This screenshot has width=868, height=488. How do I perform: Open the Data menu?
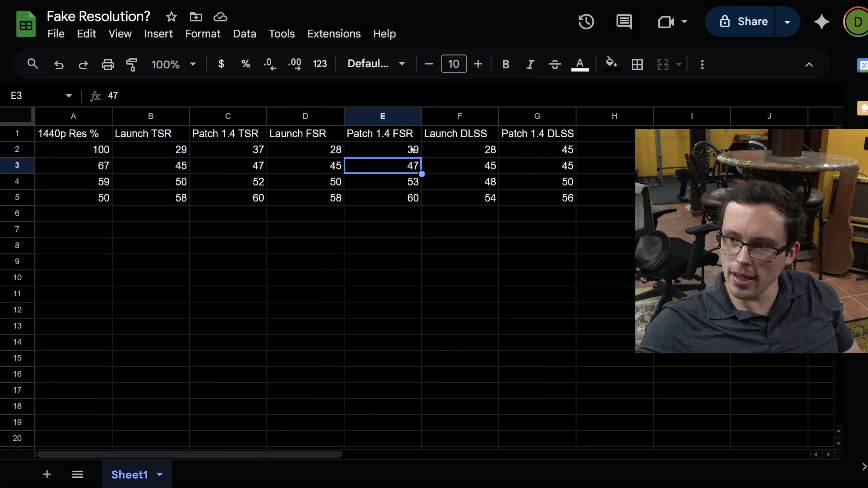pyautogui.click(x=245, y=34)
